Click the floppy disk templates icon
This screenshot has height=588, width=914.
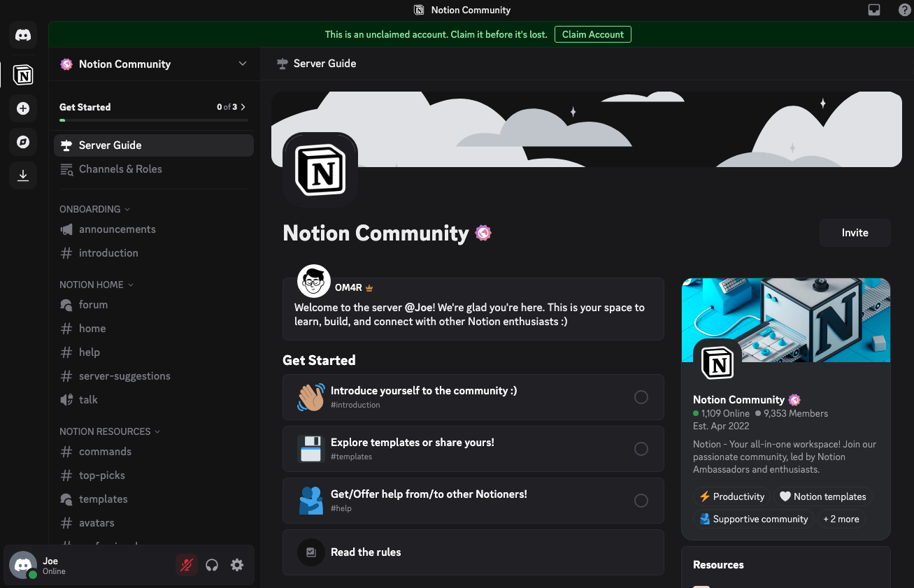pyautogui.click(x=311, y=449)
